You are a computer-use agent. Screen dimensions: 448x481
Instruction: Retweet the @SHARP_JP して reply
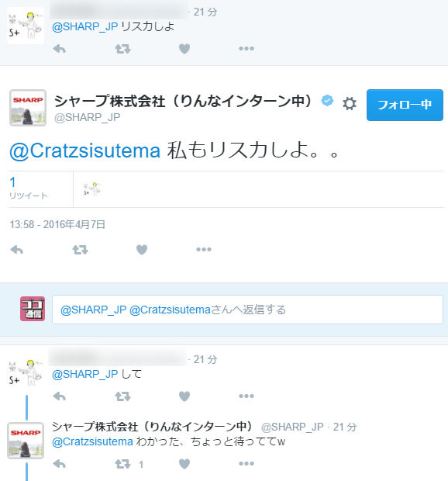coord(122,396)
